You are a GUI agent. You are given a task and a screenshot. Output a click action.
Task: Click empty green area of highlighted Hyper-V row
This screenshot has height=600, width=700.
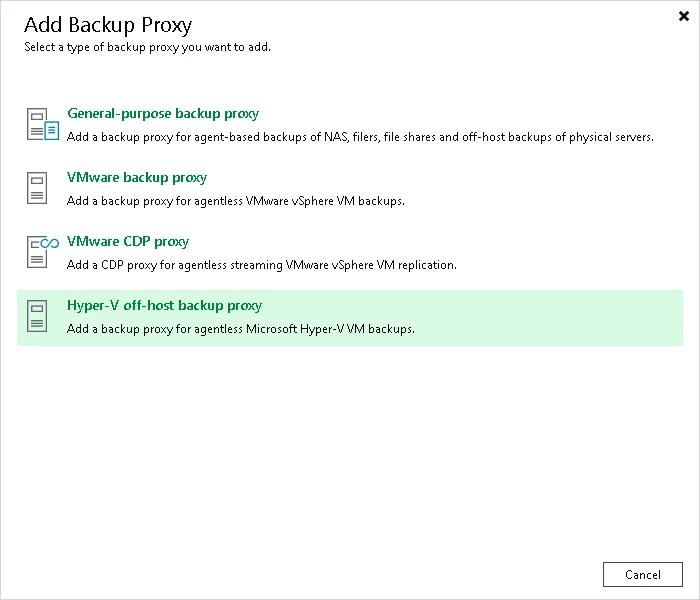[x=550, y=318]
